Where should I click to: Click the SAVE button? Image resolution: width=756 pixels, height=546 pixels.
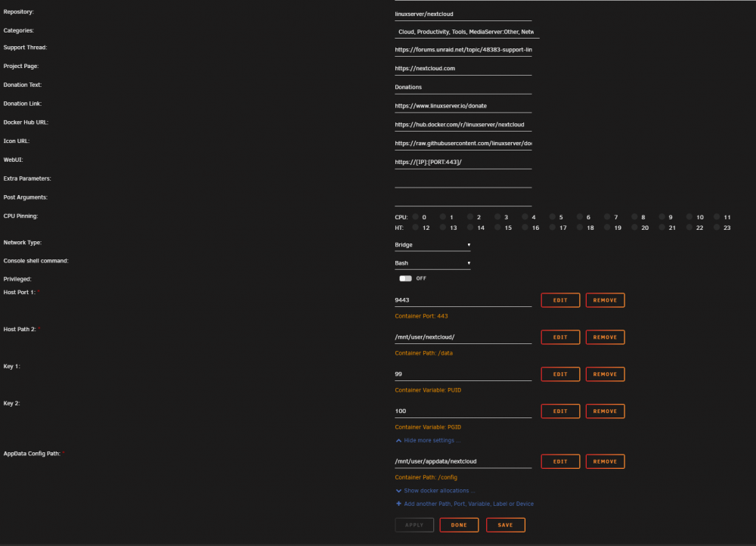[505, 525]
